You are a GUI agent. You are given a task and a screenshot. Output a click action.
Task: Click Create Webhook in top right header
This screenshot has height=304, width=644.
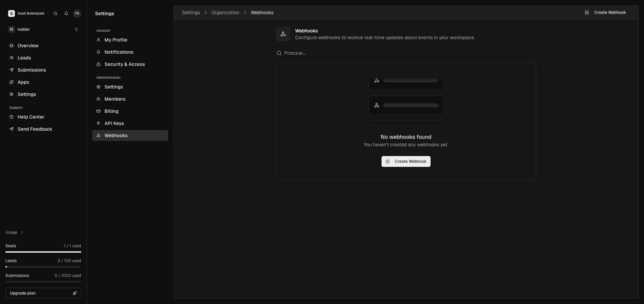tap(605, 12)
